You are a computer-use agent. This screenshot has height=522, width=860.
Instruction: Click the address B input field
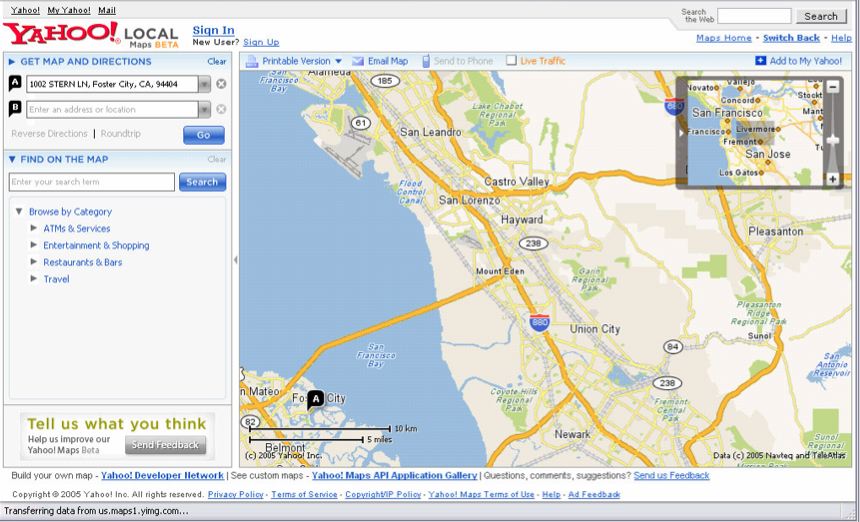[x=112, y=109]
